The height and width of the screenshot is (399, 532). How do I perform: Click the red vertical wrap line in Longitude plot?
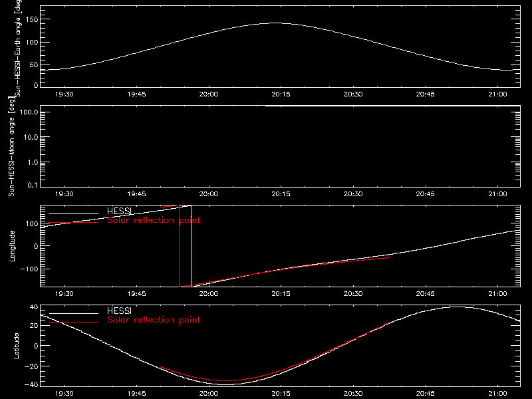point(179,246)
